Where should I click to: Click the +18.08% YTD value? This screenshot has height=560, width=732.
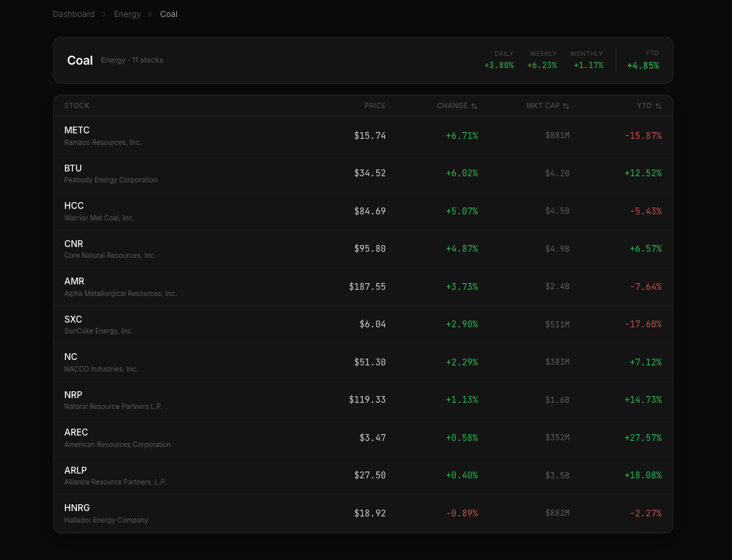point(644,476)
